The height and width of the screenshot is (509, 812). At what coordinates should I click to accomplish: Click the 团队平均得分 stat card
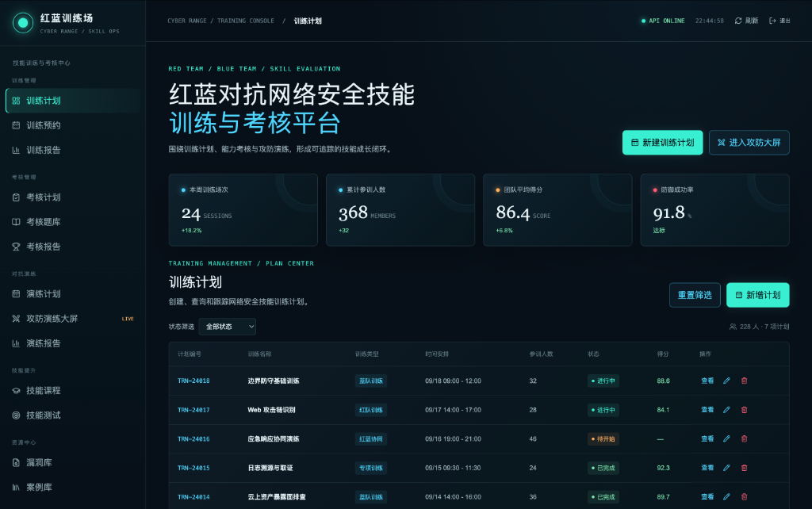(x=557, y=210)
